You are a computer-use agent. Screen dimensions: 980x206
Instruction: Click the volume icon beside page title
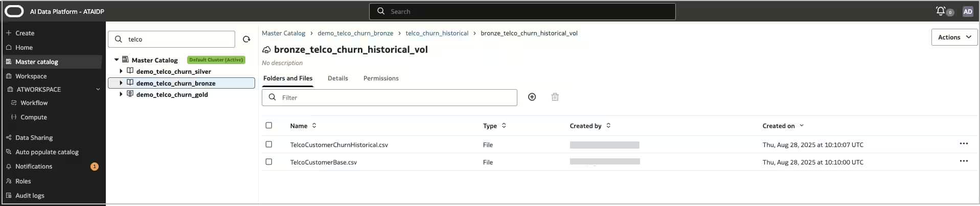(x=266, y=50)
